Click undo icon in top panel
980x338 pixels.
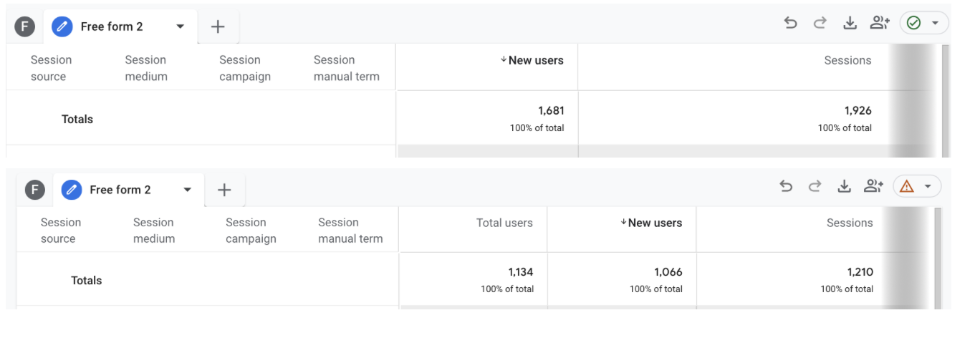coord(791,23)
